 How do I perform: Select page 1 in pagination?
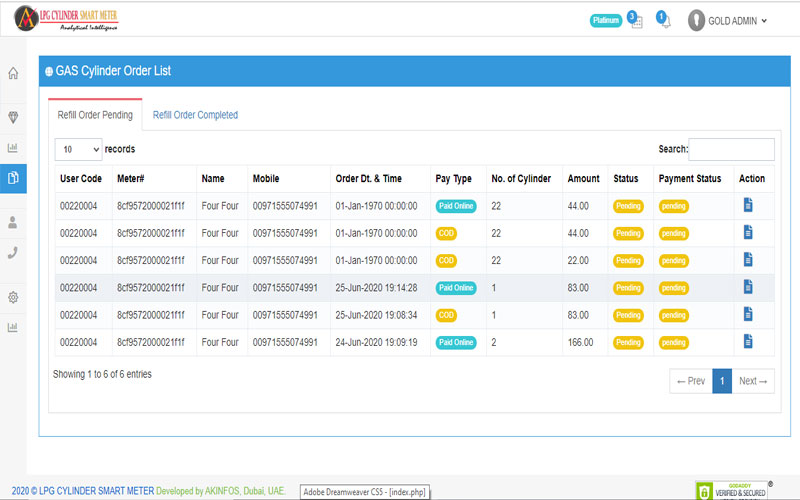click(722, 381)
